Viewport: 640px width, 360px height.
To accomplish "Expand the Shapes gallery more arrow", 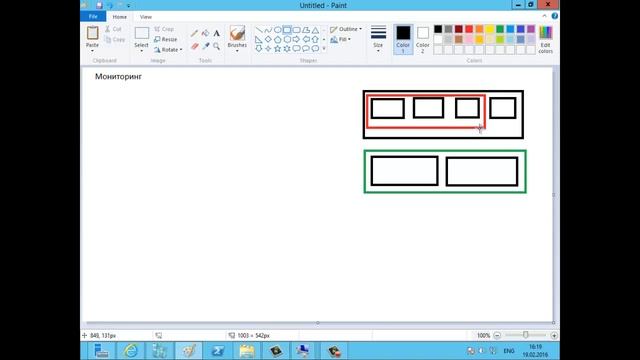I will pyautogui.click(x=324, y=49).
